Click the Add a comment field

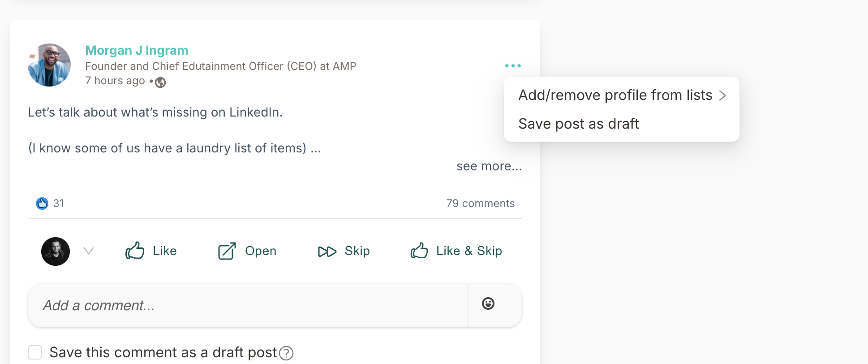[x=248, y=305]
